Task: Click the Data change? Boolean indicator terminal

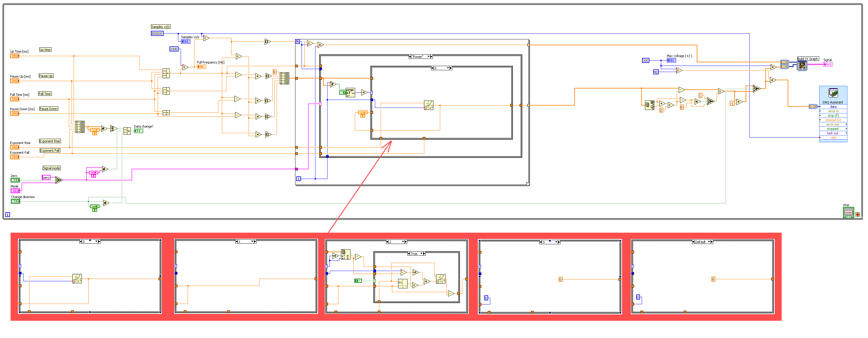Action: (x=139, y=130)
